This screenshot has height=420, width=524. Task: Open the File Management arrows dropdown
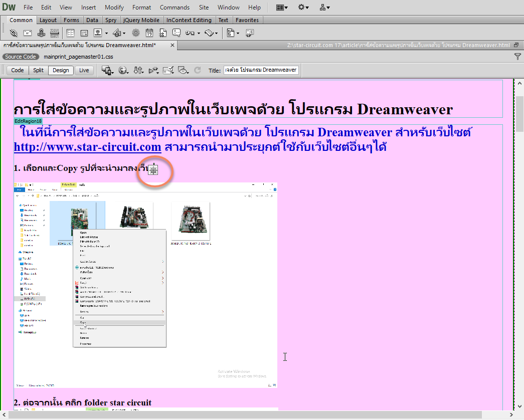(x=138, y=70)
